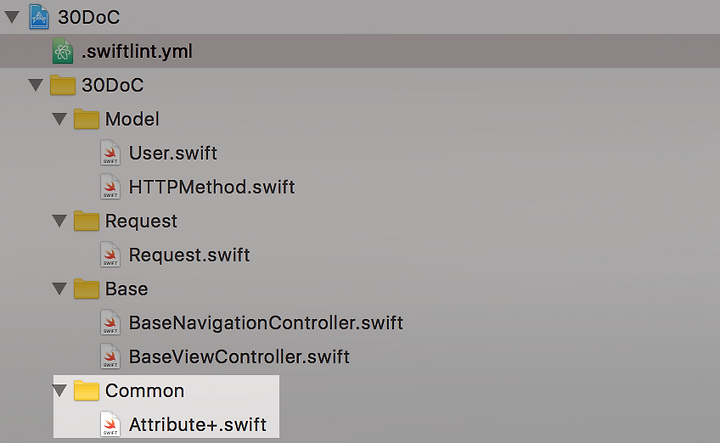This screenshot has height=443, width=720.
Task: Click the User.swift Swift file icon
Action: coord(110,153)
